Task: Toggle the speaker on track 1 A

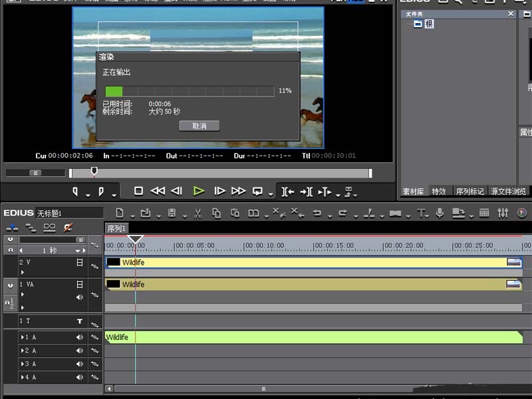Action: (80, 338)
